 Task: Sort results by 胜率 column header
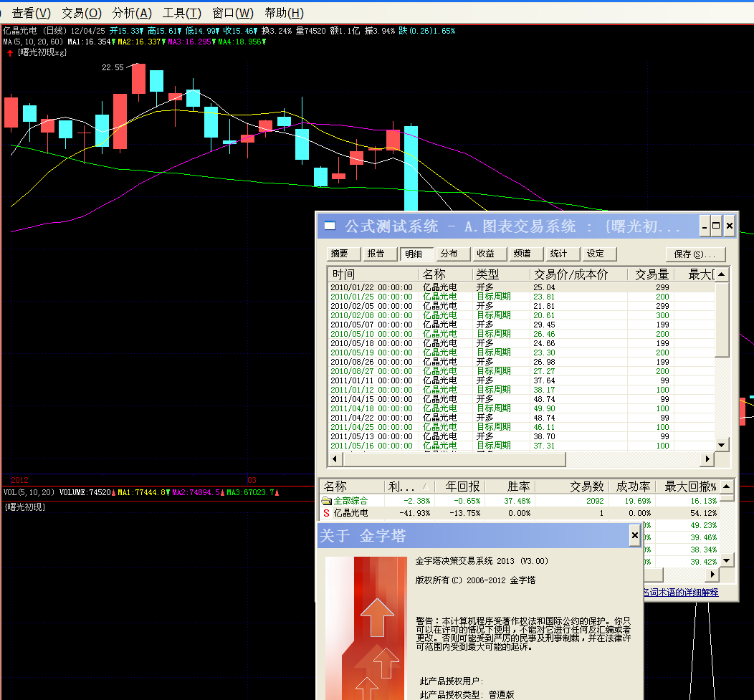(x=509, y=486)
